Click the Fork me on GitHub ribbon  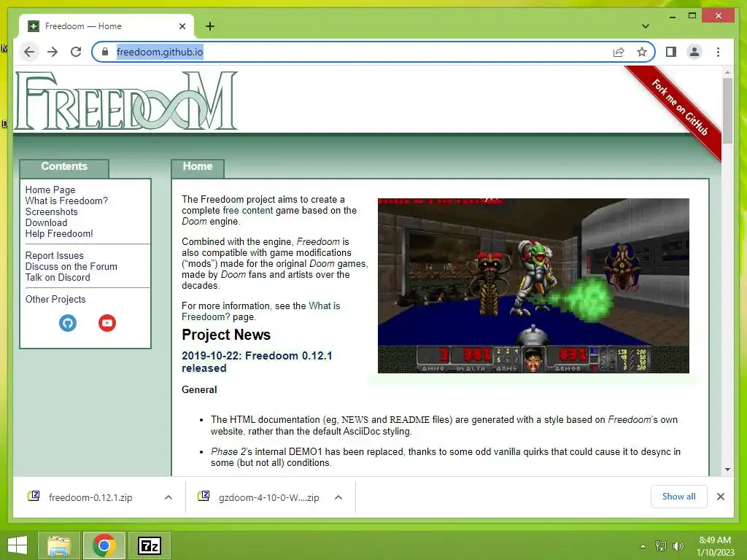pyautogui.click(x=680, y=108)
